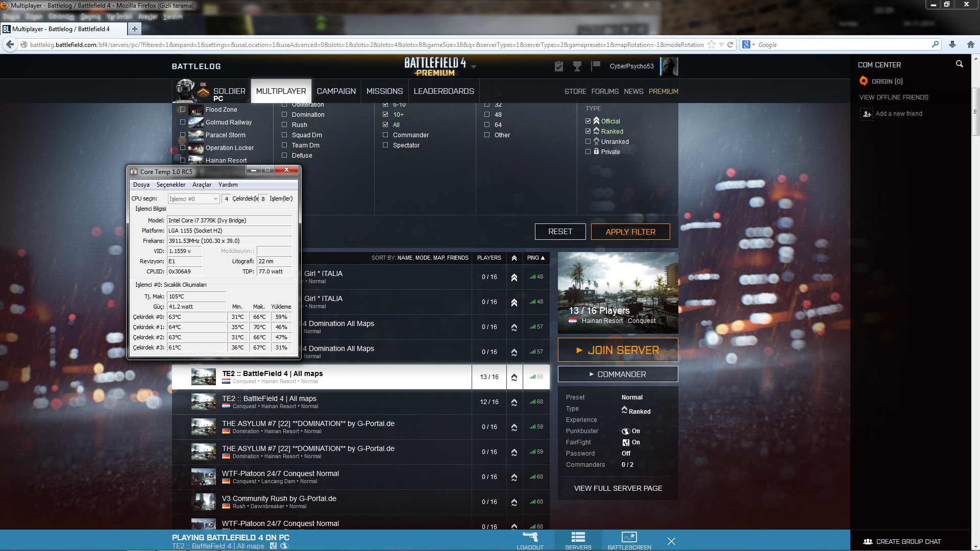980x551 pixels.
Task: Open the STORE link
Action: [575, 91]
